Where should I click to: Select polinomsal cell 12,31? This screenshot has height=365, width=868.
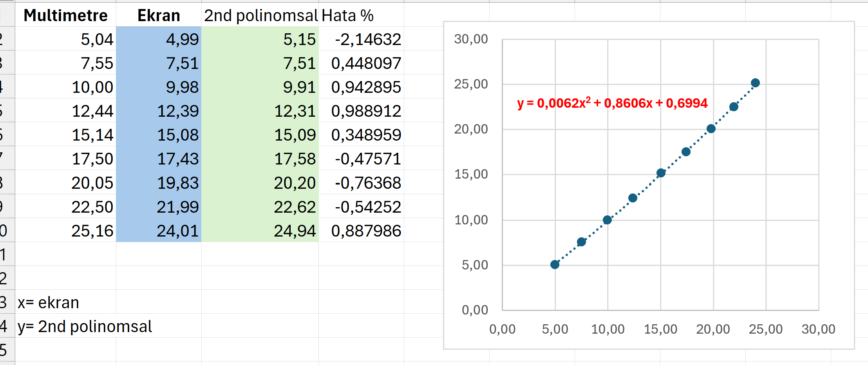260,110
